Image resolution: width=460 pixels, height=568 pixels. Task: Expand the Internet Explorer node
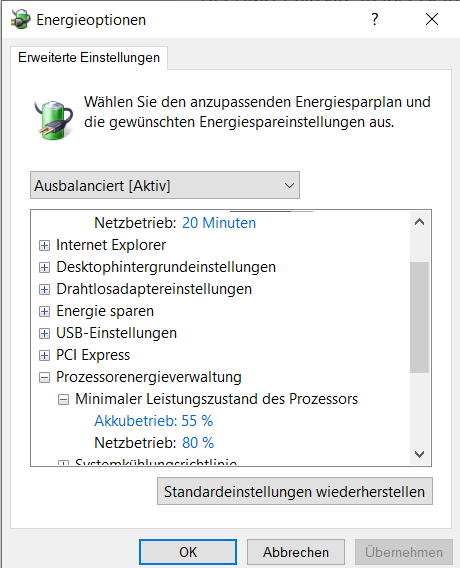(44, 246)
